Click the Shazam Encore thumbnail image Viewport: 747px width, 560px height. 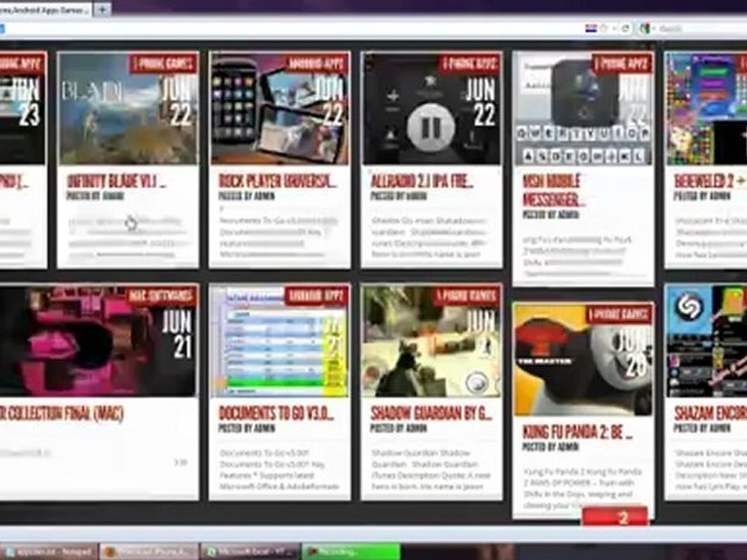click(707, 341)
